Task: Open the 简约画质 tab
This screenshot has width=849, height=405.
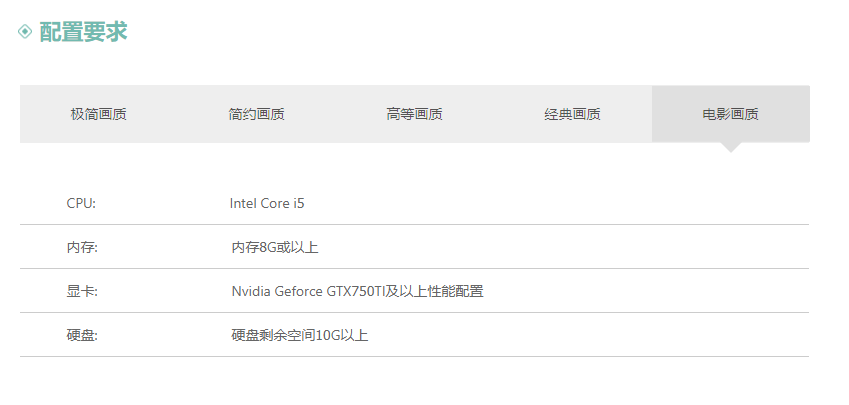Action: point(257,114)
